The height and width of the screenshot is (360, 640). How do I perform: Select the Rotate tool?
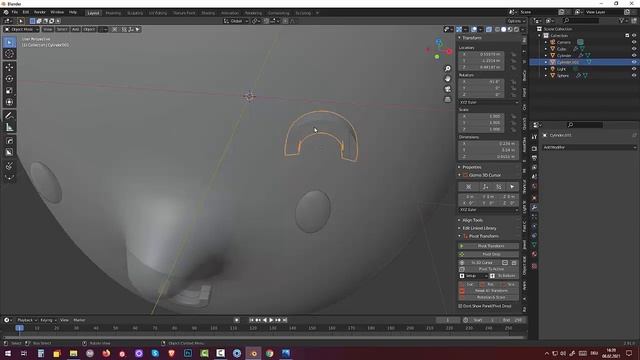click(x=9, y=78)
